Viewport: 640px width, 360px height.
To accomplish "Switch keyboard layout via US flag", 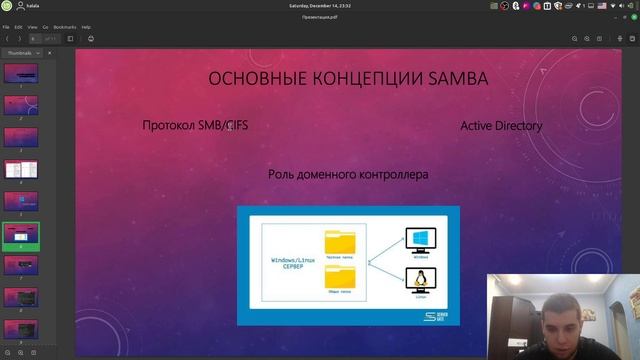I will click(602, 6).
